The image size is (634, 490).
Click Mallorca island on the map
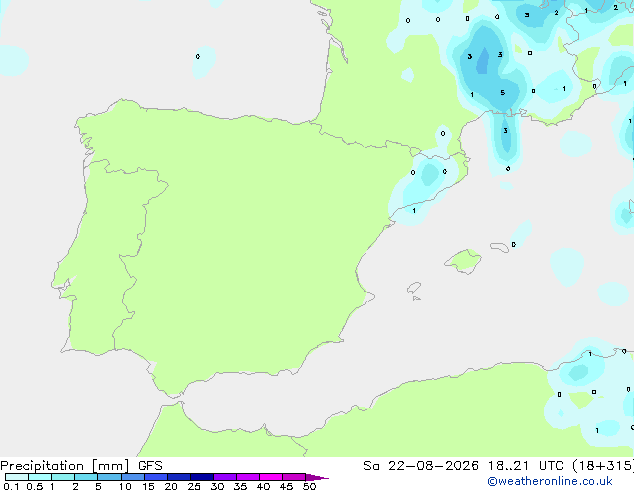(464, 261)
